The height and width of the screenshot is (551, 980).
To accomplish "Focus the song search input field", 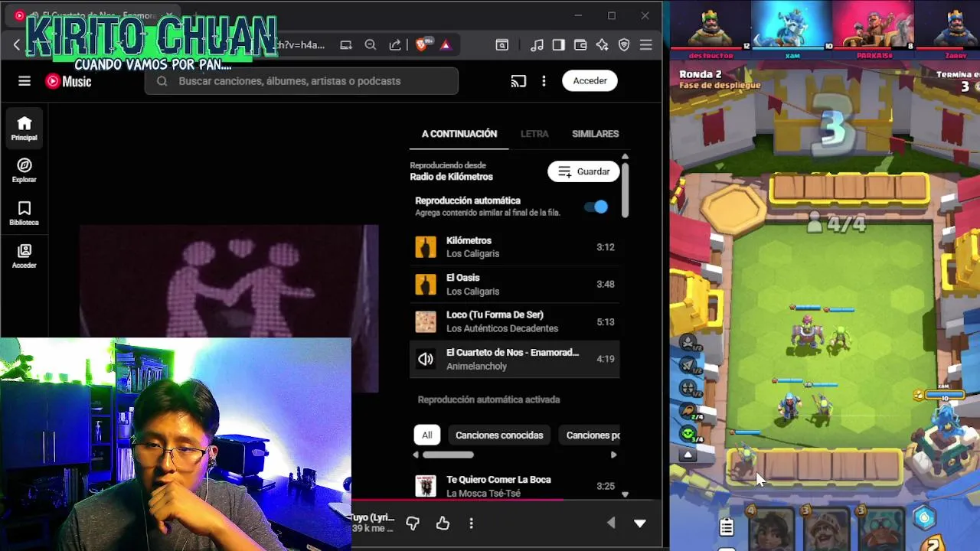I will coord(302,81).
